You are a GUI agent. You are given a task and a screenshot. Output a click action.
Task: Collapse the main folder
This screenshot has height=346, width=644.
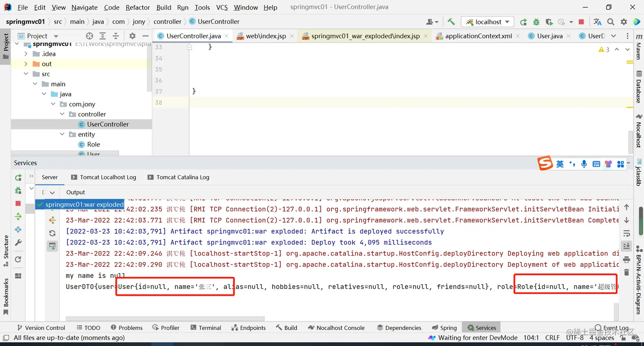pos(35,84)
